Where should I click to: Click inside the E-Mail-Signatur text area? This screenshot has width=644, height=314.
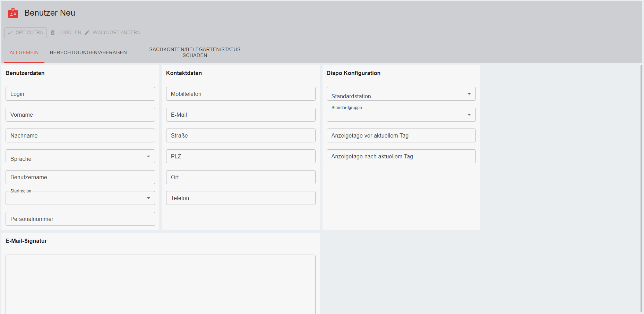pos(160,284)
